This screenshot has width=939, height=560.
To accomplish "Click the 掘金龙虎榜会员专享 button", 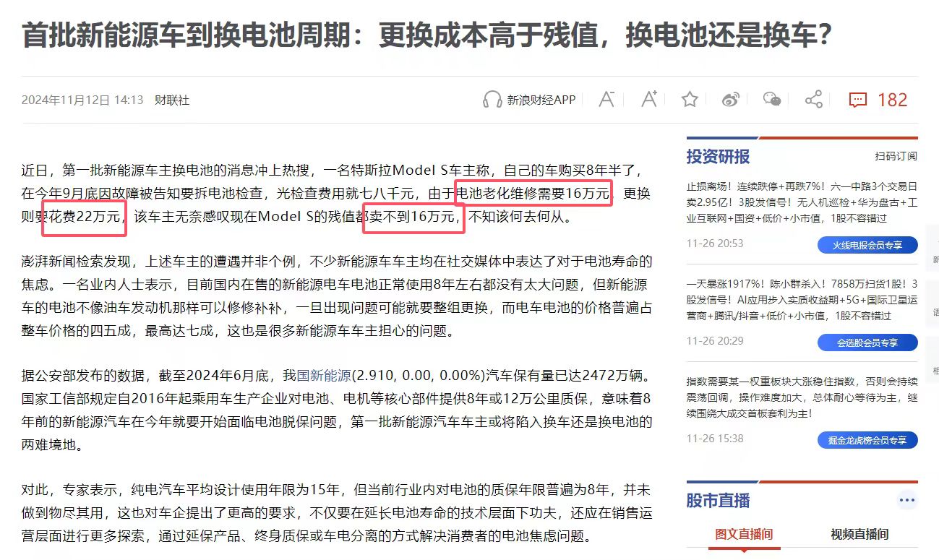I will (x=867, y=440).
